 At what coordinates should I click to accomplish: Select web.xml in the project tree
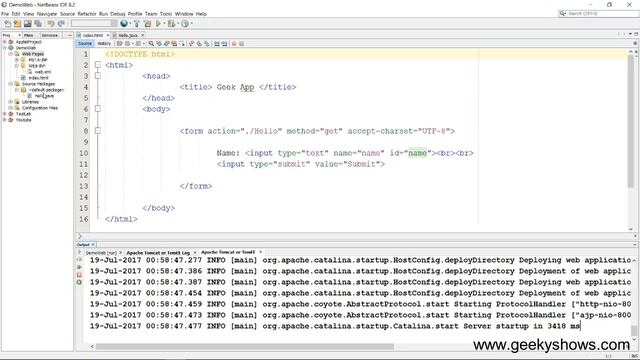click(42, 72)
